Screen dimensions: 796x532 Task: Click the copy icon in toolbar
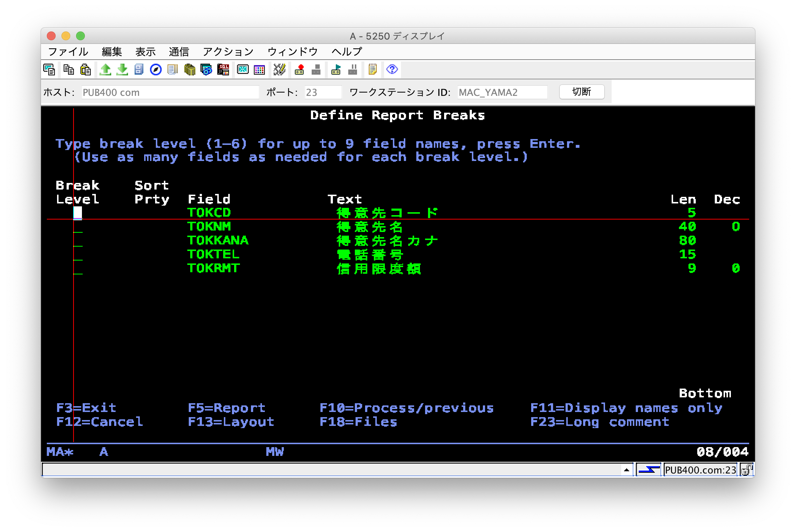pos(68,70)
